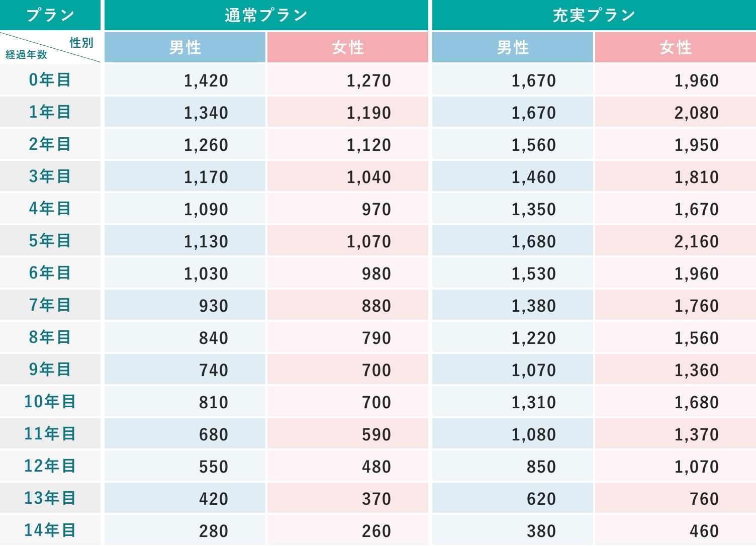Click the 1,220 cell in 8年目 row
The height and width of the screenshot is (546, 756).
click(x=533, y=338)
